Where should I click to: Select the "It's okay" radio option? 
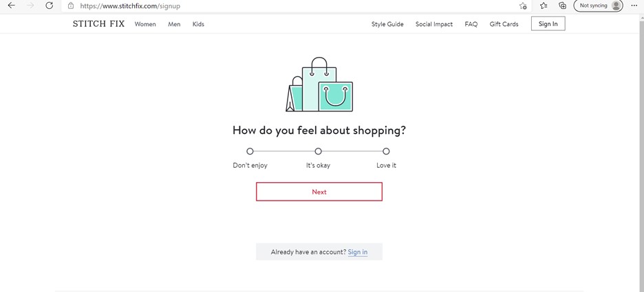click(x=319, y=151)
